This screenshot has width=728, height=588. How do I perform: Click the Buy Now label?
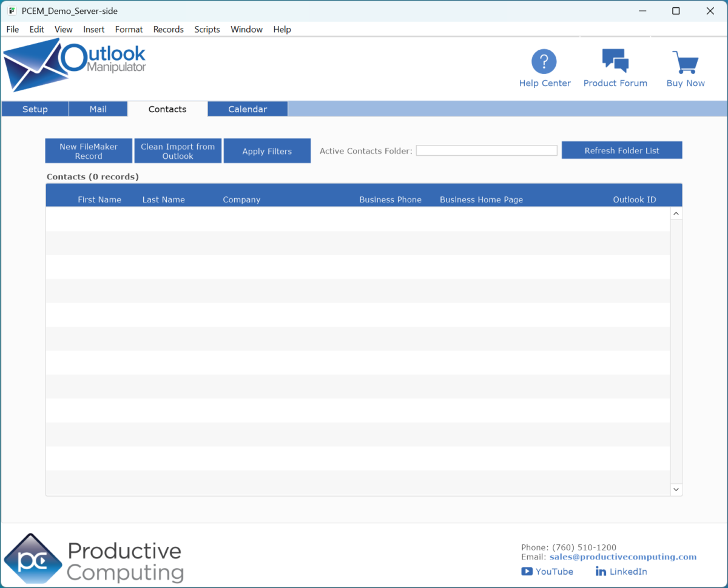(686, 83)
